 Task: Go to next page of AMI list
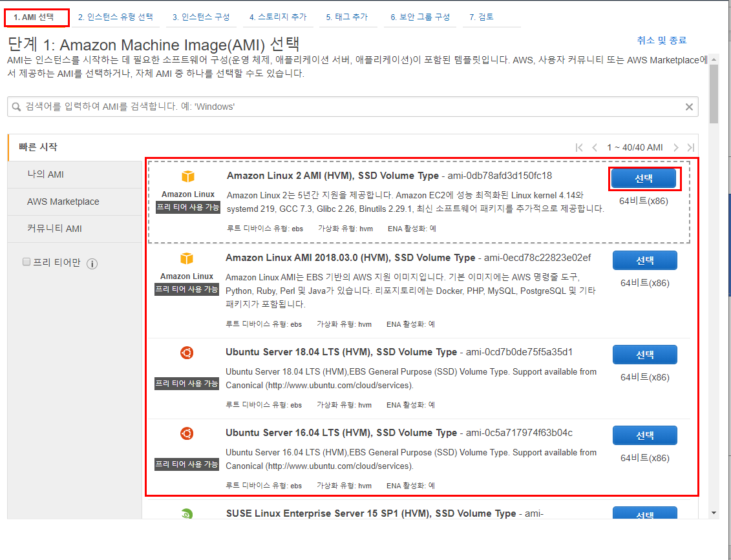tap(676, 148)
